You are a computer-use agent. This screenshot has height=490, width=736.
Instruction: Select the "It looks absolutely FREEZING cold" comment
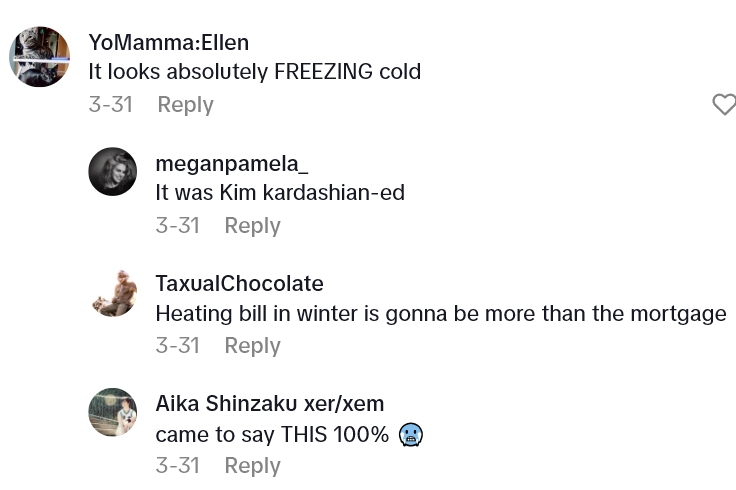pyautogui.click(x=254, y=72)
